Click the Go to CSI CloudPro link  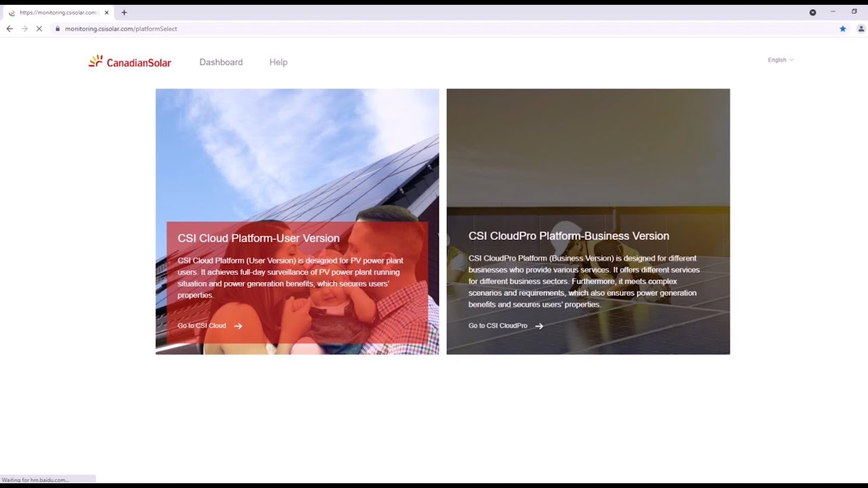pos(498,325)
